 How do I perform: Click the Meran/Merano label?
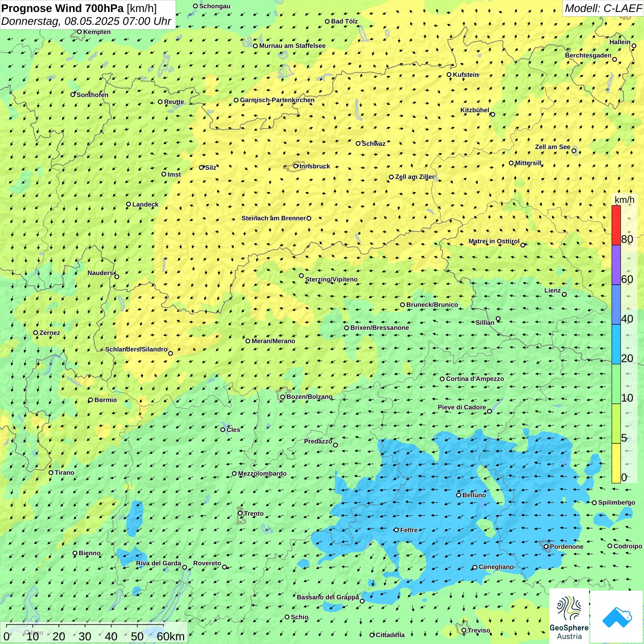(273, 341)
